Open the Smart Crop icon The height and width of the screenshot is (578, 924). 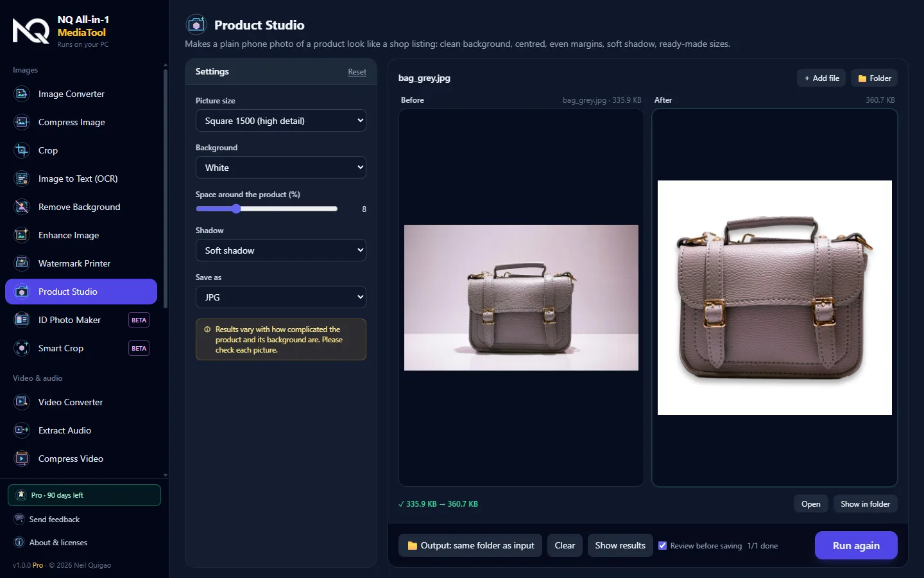click(x=22, y=348)
